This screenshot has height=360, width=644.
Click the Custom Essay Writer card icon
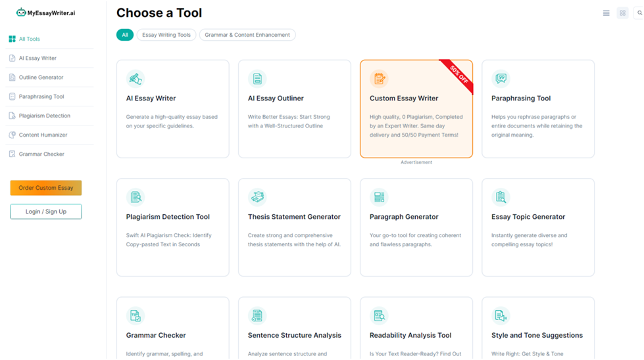tap(379, 79)
